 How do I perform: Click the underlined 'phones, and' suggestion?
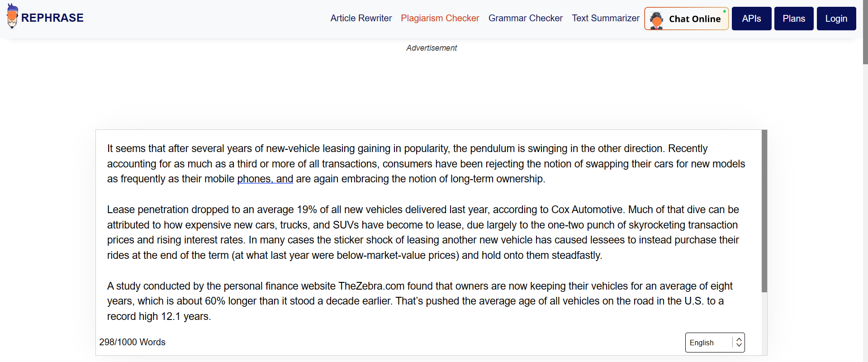click(265, 179)
